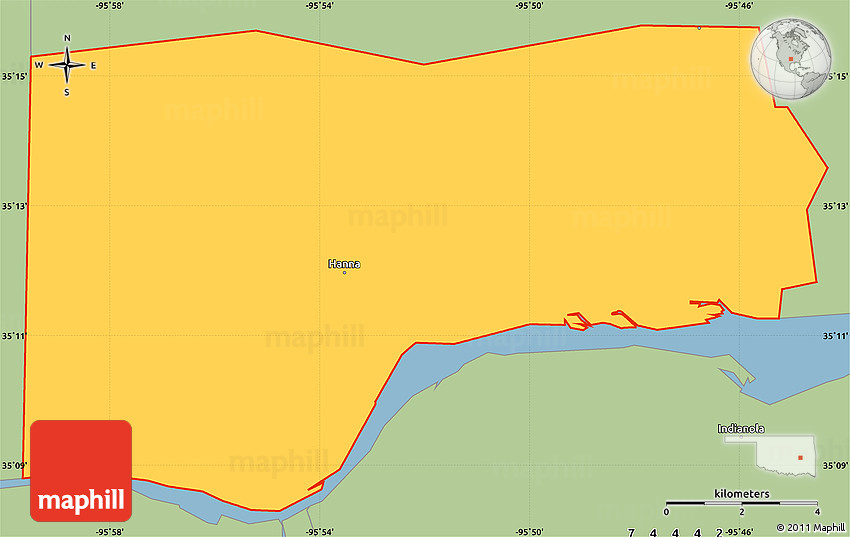The width and height of the screenshot is (850, 537).
Task: Click the -95°58' longitude label at top
Action: click(110, 6)
